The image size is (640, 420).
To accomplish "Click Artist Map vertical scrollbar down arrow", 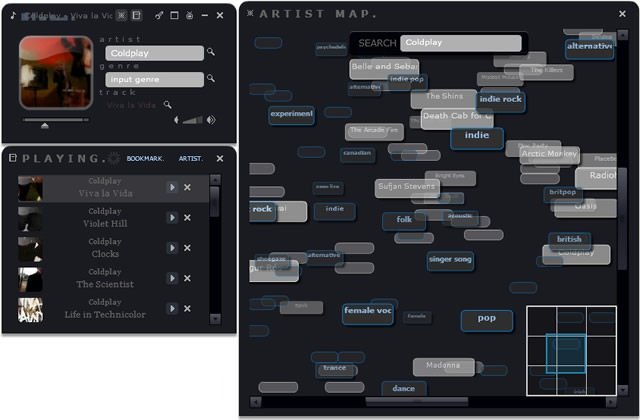I will (x=622, y=390).
